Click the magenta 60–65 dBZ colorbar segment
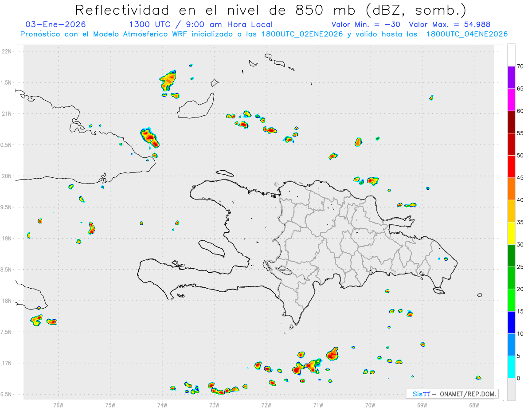This screenshot has width=532, height=411. tap(511, 100)
